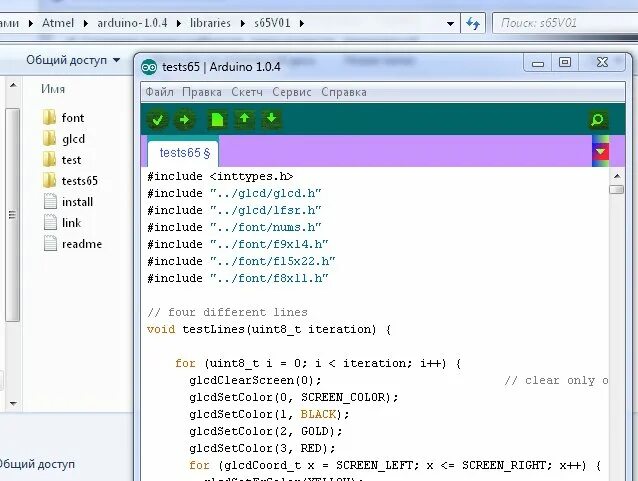Click the line including ../font/f8x11.h
Image resolution: width=638 pixels, height=481 pixels.
pos(238,278)
